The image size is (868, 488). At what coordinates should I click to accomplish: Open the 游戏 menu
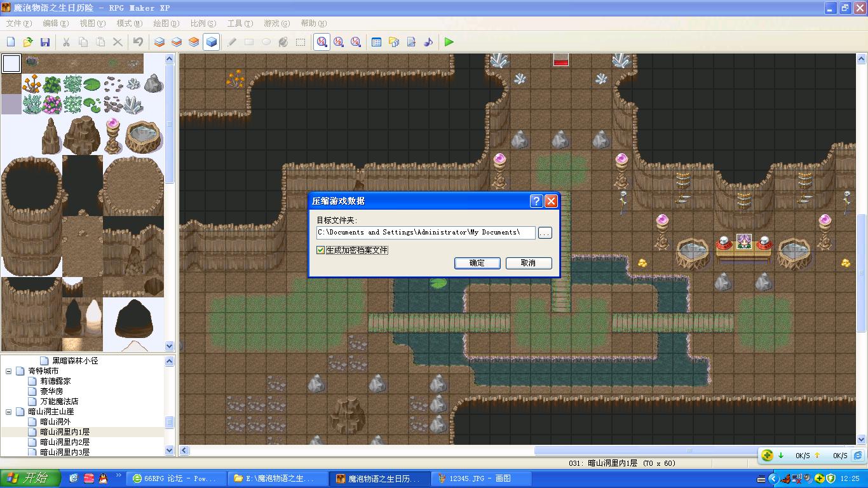(276, 24)
